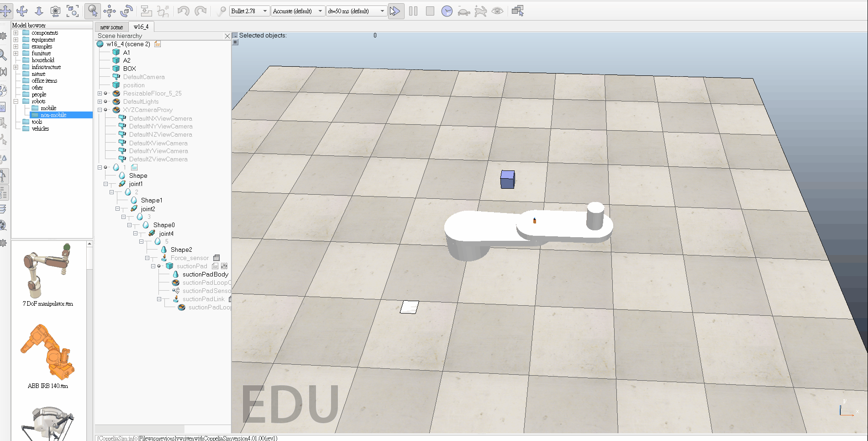The image size is (868, 441).
Task: Click the ABB IRB 140 model thumbnail
Action: coord(48,352)
